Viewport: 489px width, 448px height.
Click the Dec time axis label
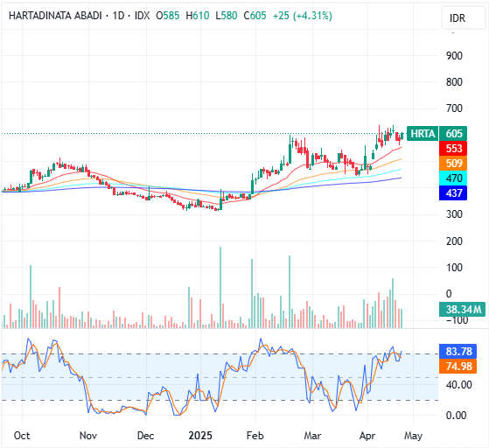tap(145, 435)
